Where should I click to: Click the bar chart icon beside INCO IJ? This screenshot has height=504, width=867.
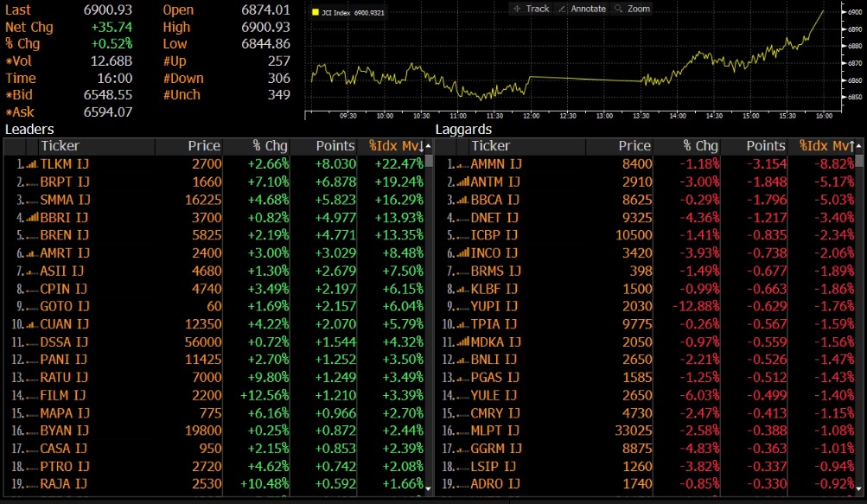click(462, 253)
